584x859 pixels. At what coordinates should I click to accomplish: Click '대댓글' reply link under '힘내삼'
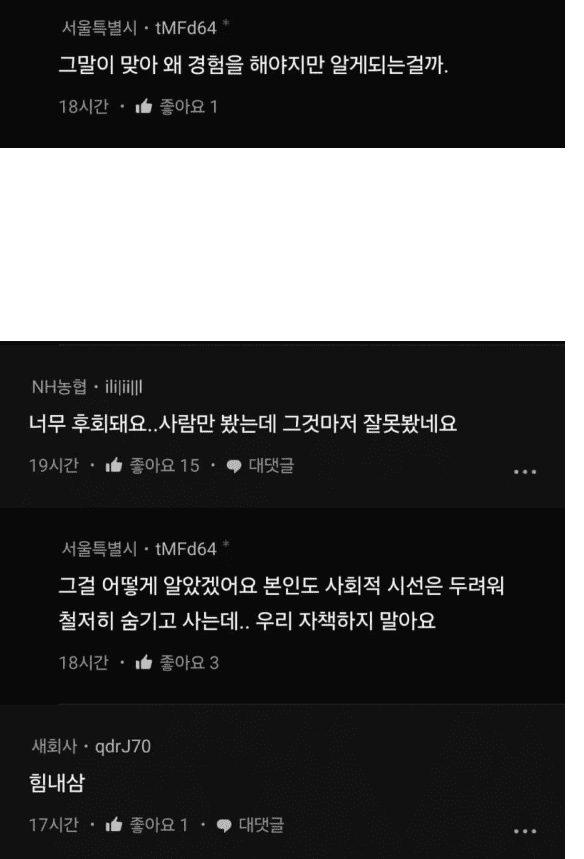(261, 824)
